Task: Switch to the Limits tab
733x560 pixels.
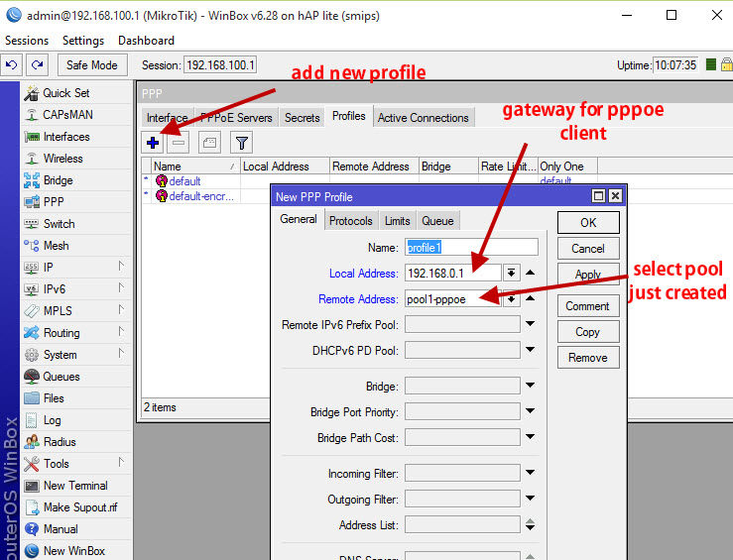Action: 398,221
